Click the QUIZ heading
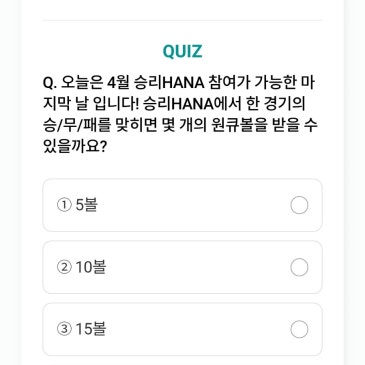 (x=182, y=51)
